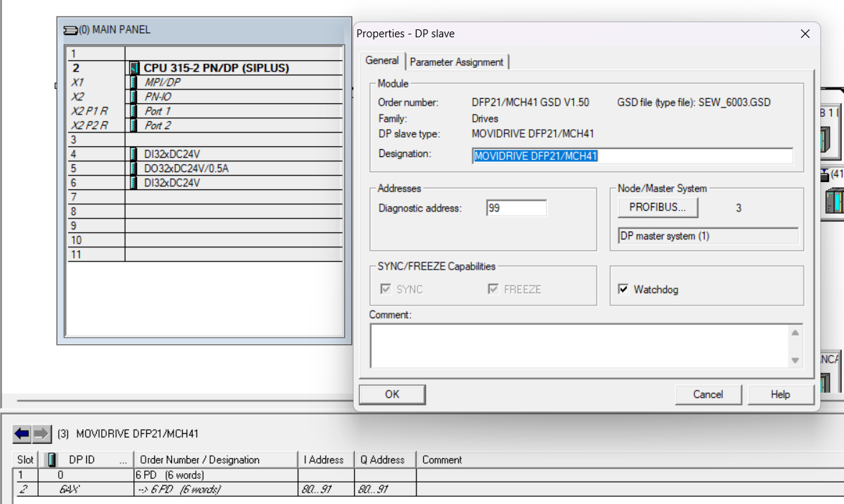
Task: Click the Comment text area
Action: pyautogui.click(x=580, y=346)
